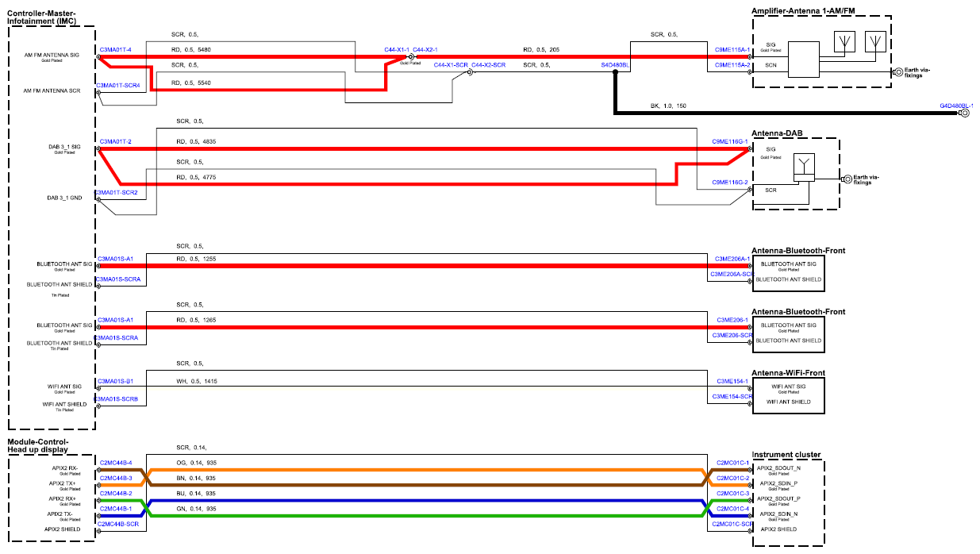Screen dimensions: 980x554
Task: Select ground wire label 'BK, 1.0, 150'
Action: [x=668, y=106]
